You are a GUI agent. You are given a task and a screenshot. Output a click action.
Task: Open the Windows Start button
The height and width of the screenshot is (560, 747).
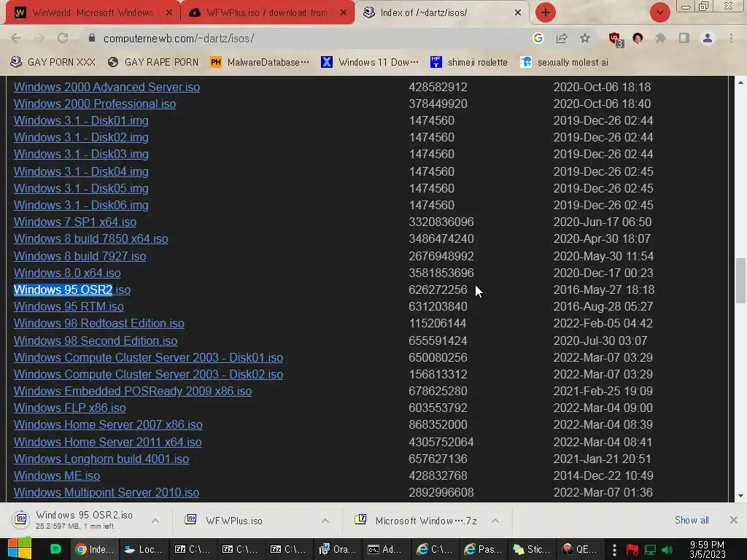tap(19, 549)
